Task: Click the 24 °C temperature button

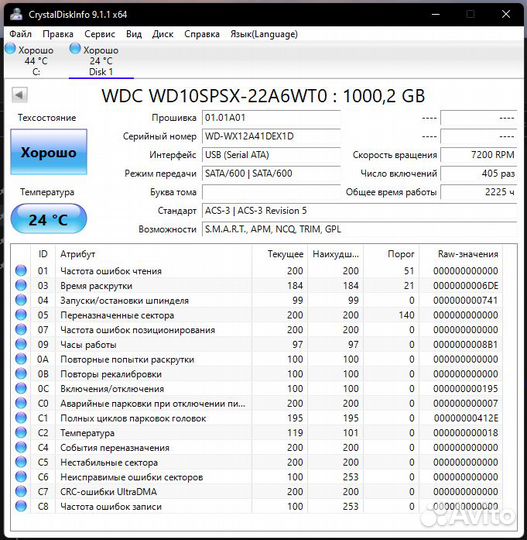Action: (x=49, y=219)
